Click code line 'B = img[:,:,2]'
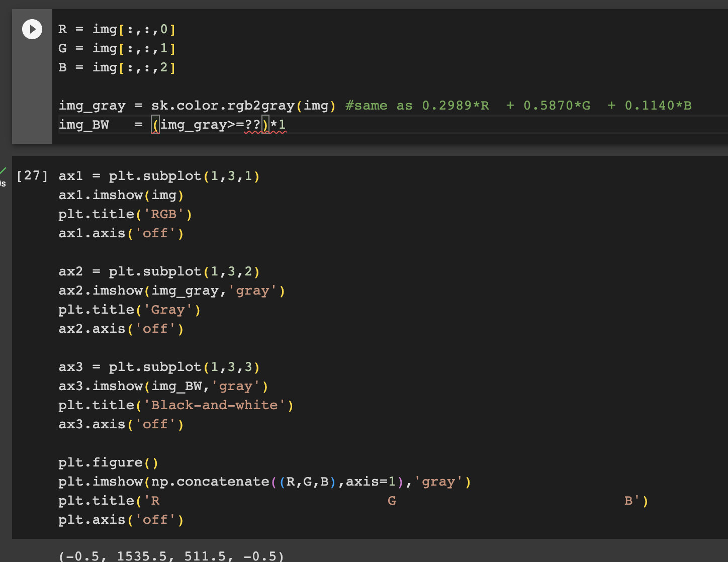Screen dimensions: 728x562 point(117,67)
